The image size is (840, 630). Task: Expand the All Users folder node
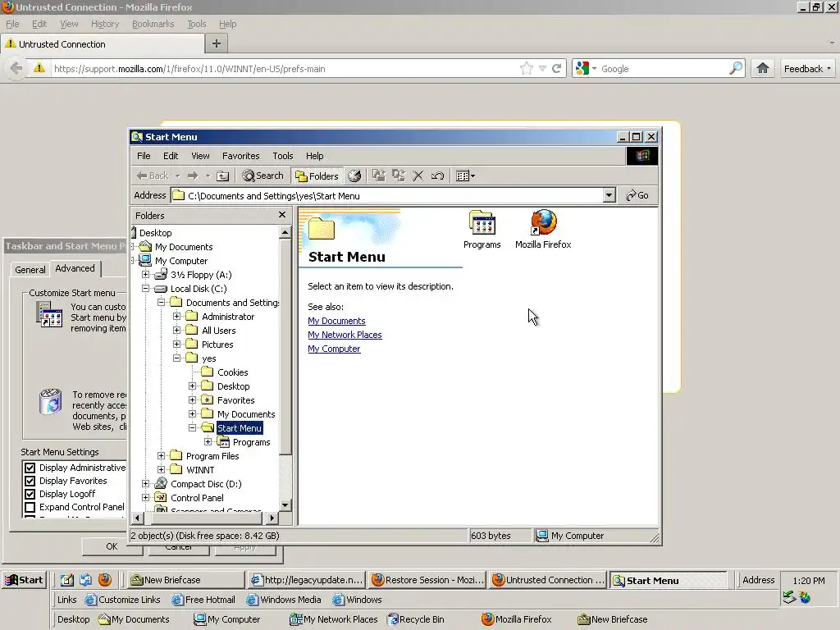(x=177, y=331)
